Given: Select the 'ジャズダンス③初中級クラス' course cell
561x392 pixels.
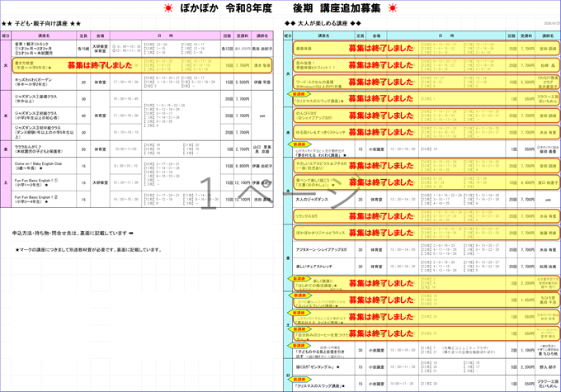Looking at the screenshot, I should 44,132.
